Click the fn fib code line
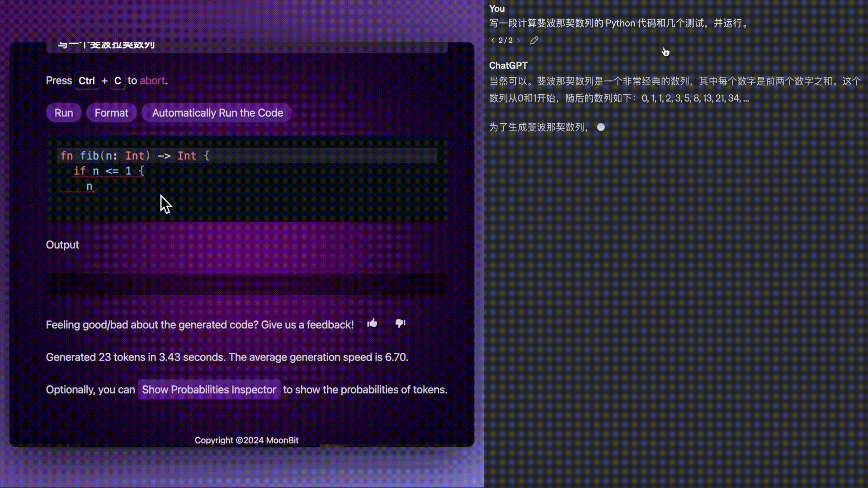Viewport: 868px width, 488px height. 135,156
